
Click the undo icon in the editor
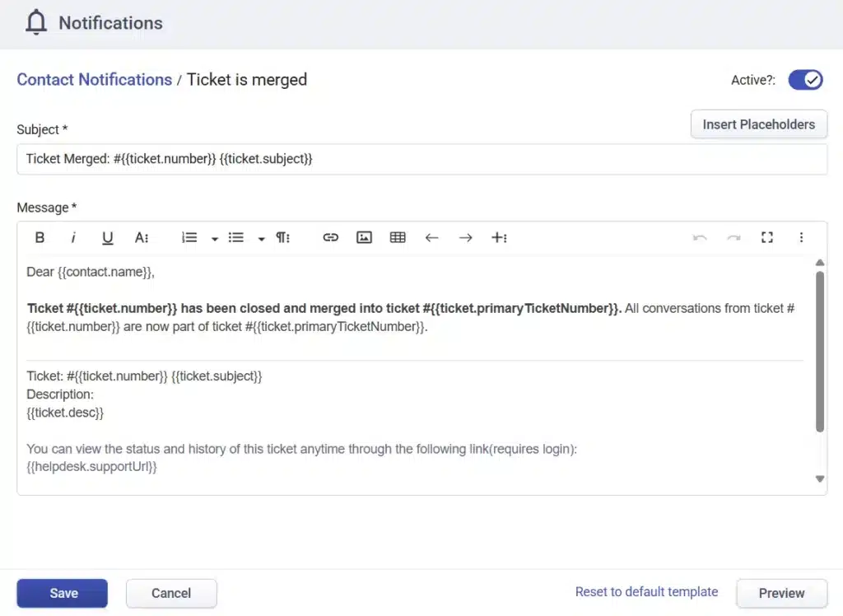(x=700, y=237)
